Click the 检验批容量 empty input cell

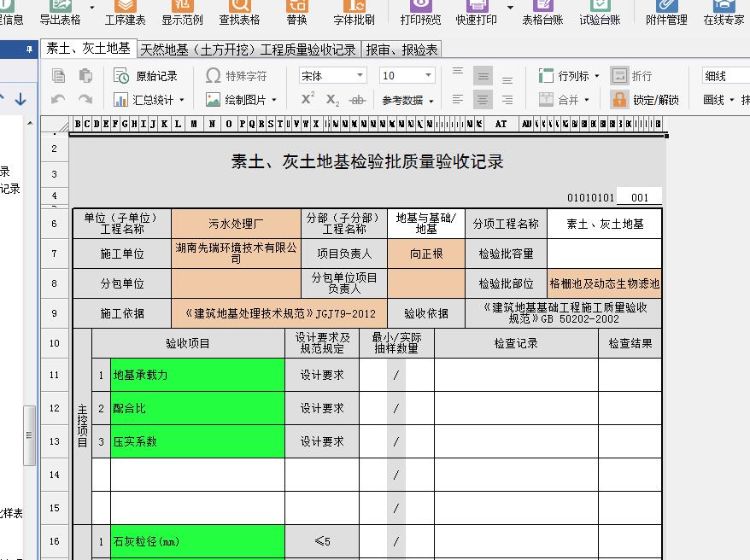pos(604,254)
